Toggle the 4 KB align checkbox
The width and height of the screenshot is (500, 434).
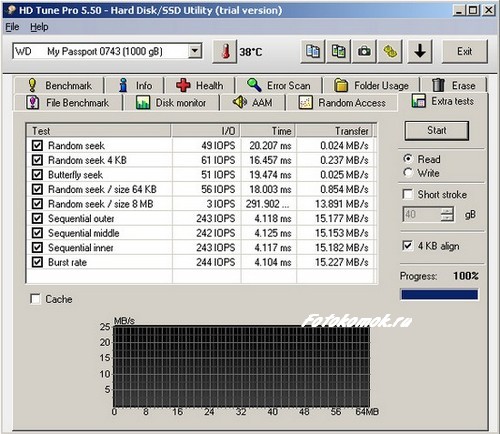[407, 246]
